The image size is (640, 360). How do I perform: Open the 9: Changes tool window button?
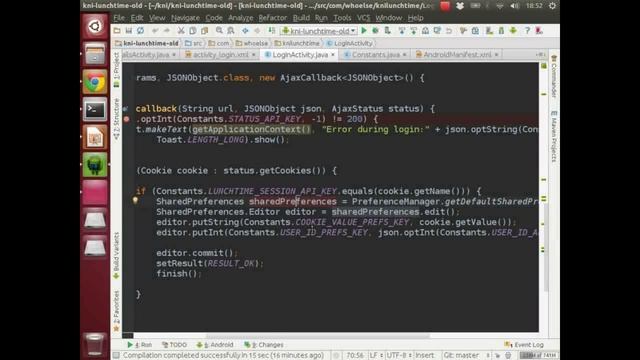tap(263, 344)
